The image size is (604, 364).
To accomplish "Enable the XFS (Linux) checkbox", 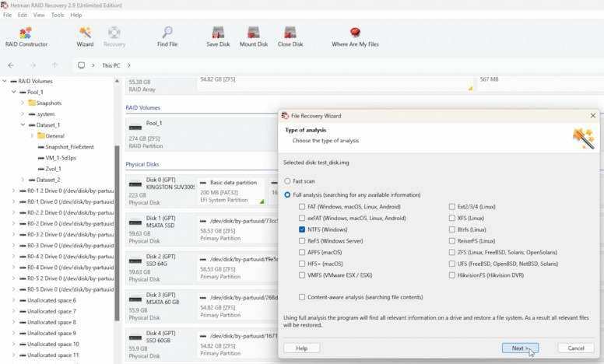I will pyautogui.click(x=452, y=219).
